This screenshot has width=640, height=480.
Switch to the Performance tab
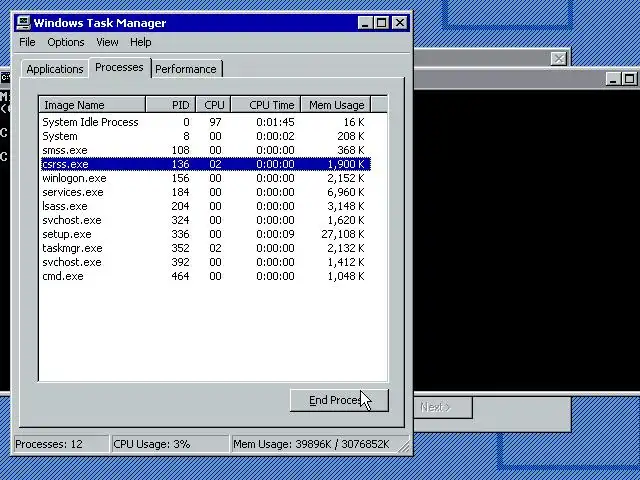coord(186,69)
